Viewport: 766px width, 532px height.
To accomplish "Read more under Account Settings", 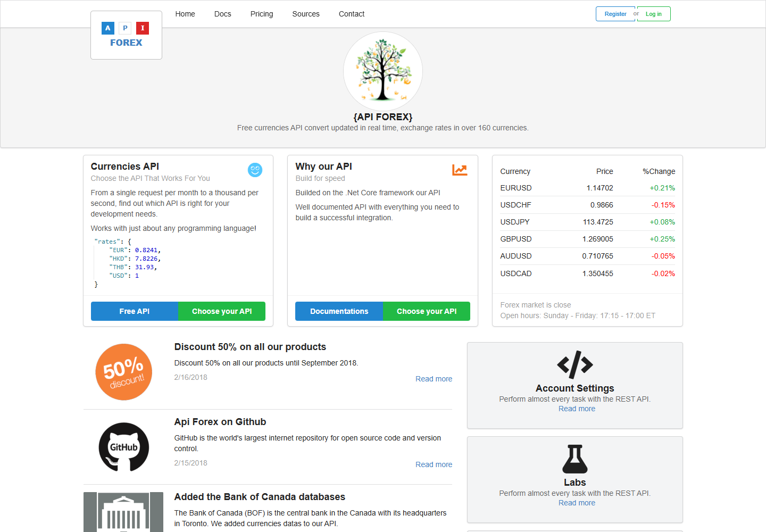I will coord(577,409).
